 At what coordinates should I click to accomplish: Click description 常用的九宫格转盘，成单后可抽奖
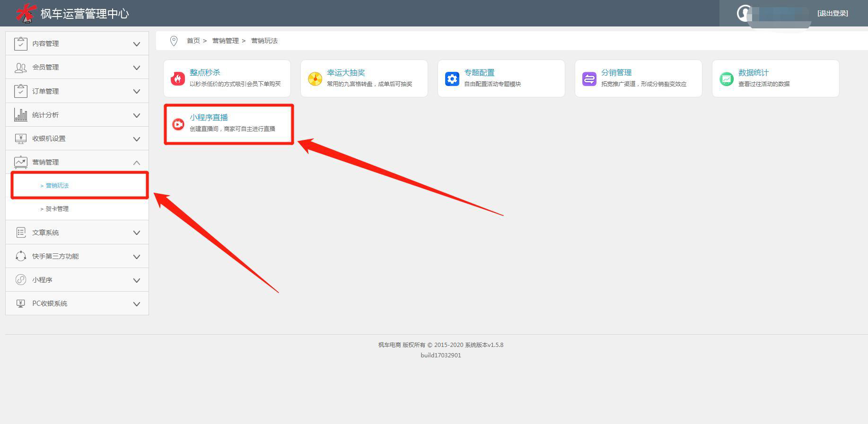click(369, 84)
